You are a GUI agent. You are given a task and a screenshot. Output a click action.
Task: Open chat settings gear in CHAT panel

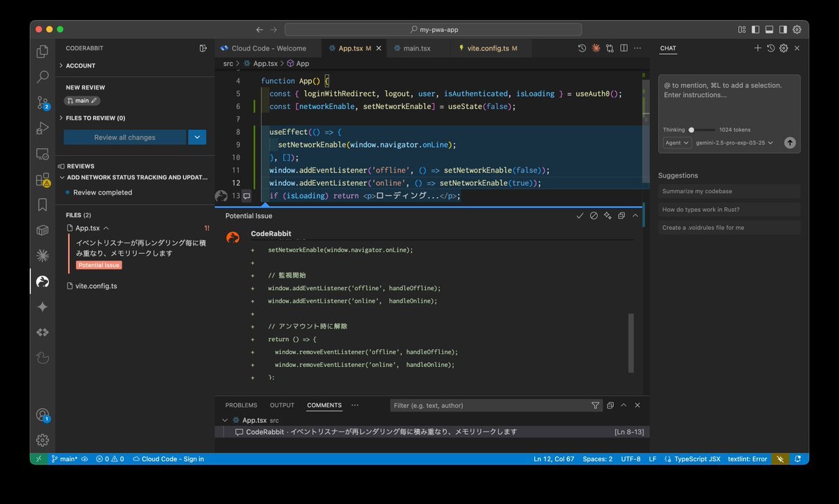784,48
